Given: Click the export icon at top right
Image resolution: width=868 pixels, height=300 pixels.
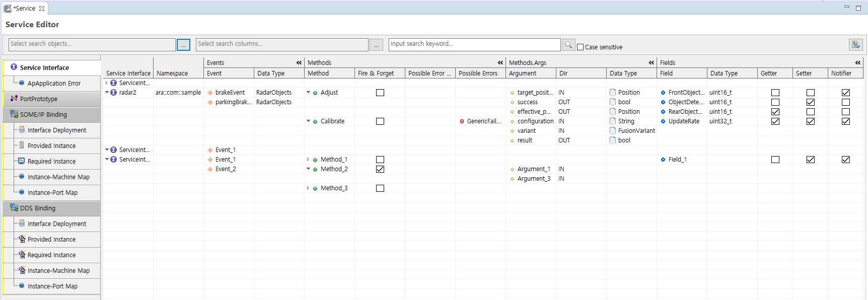Looking at the screenshot, I should pyautogui.click(x=855, y=45).
